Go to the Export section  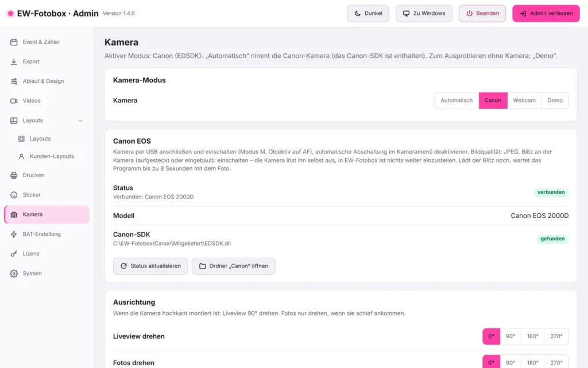pyautogui.click(x=47, y=62)
